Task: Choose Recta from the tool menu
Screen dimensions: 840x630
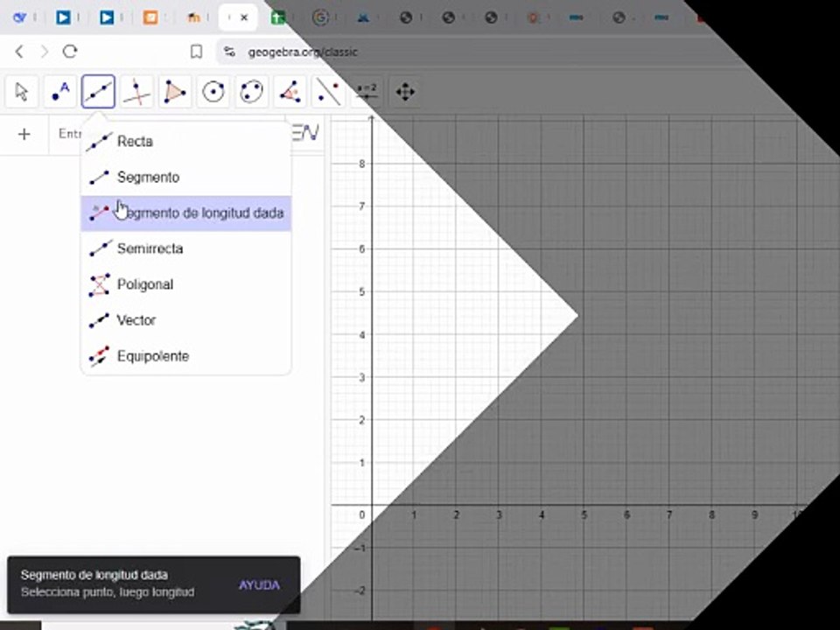Action: [185, 142]
